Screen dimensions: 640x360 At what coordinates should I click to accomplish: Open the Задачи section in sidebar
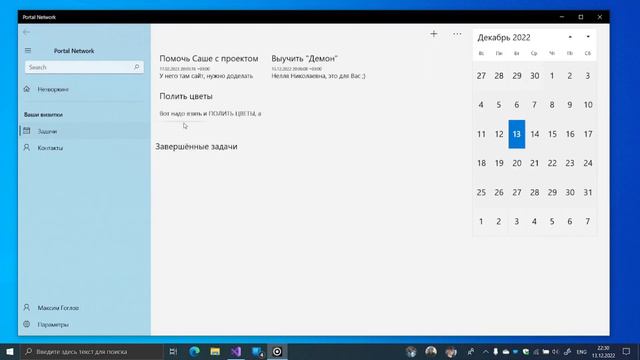pos(84,131)
